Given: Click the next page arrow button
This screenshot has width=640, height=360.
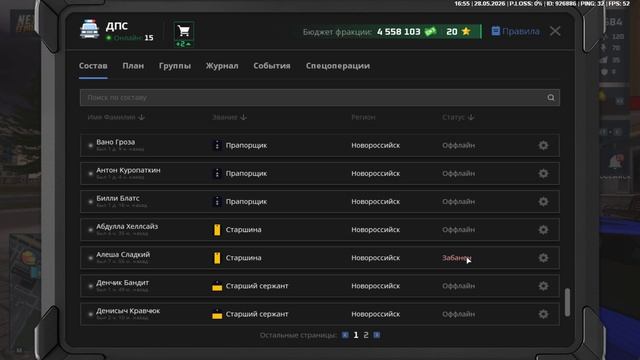Looking at the screenshot, I should (377, 335).
